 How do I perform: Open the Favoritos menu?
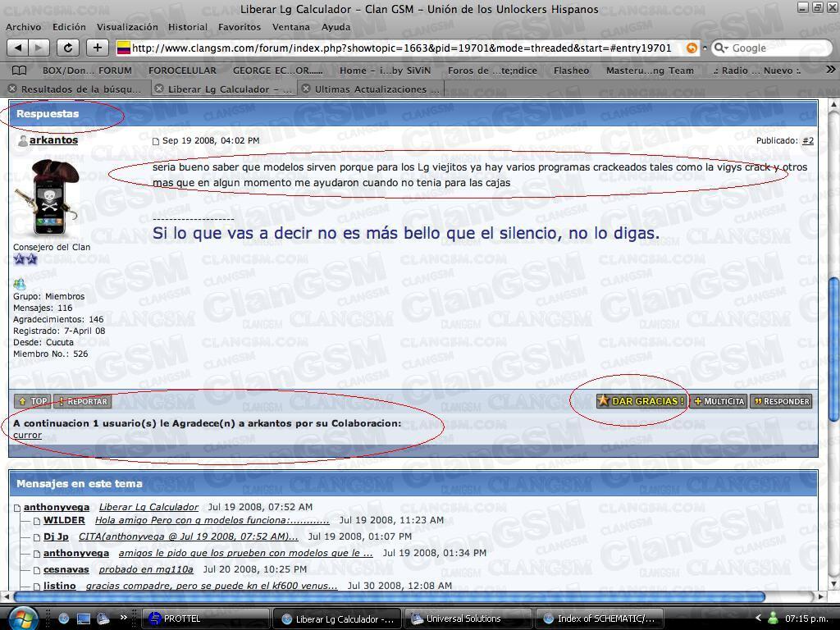(240, 27)
